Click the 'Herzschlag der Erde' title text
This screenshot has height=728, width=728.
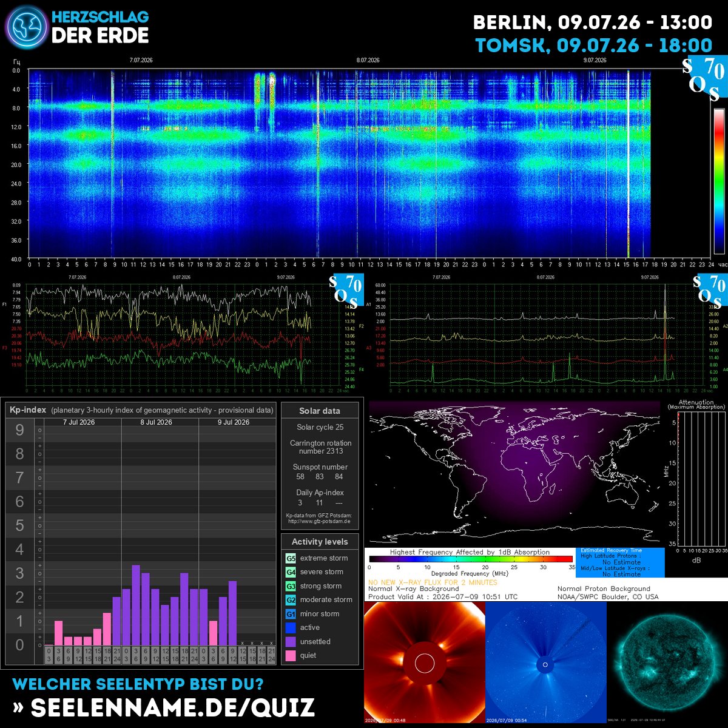pos(100,27)
